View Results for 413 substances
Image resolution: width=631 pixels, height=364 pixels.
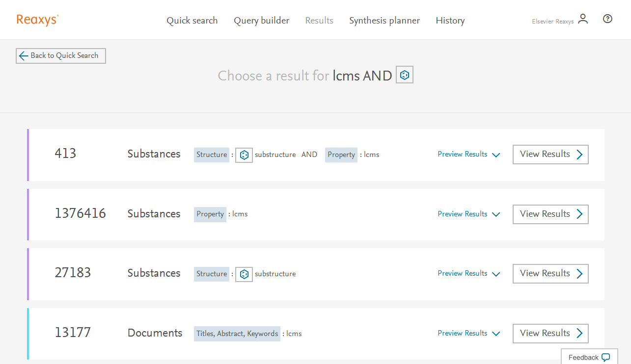(550, 155)
